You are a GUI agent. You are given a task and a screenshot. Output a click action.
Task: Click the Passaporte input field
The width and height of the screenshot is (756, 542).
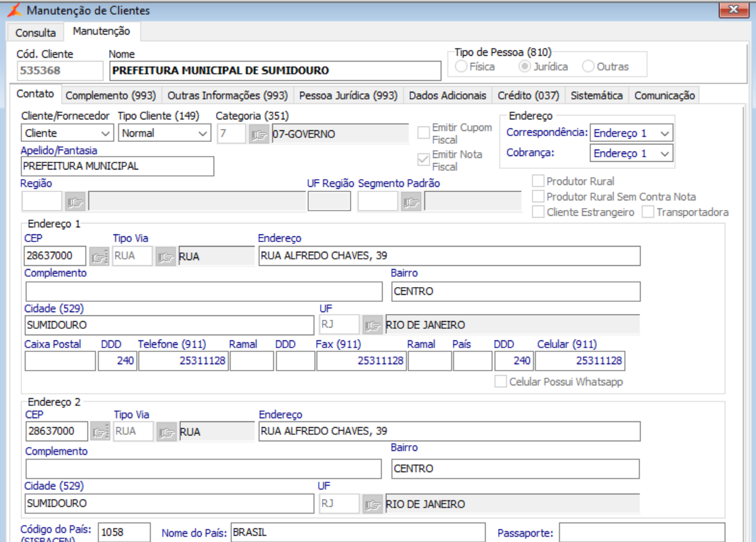tap(642, 533)
